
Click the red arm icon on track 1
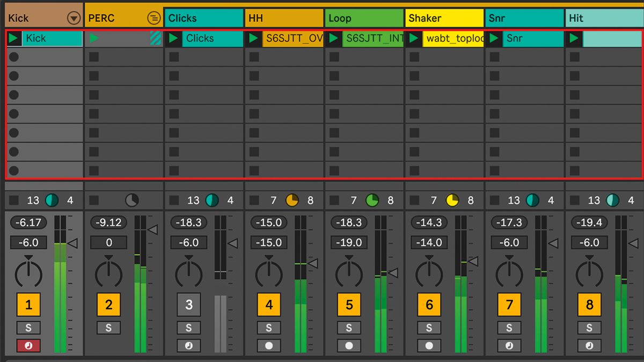click(28, 345)
